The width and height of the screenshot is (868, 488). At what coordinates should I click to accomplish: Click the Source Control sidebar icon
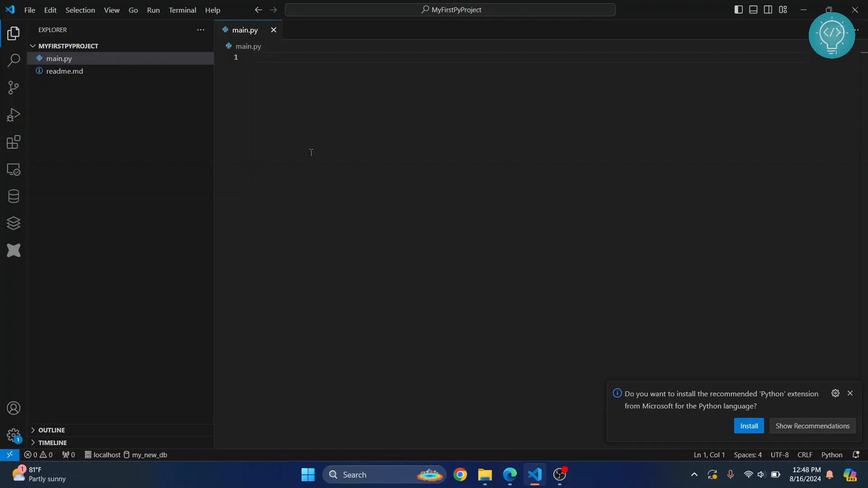click(x=13, y=88)
